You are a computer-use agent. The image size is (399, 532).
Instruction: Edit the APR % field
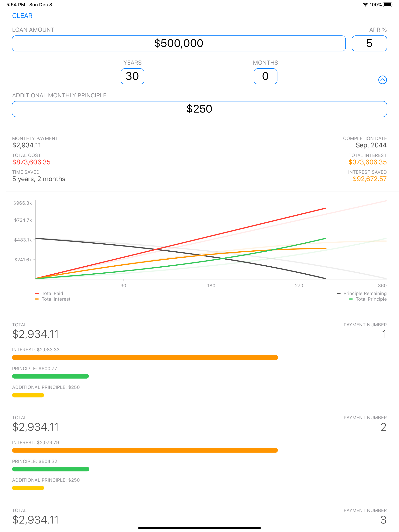[x=369, y=43]
